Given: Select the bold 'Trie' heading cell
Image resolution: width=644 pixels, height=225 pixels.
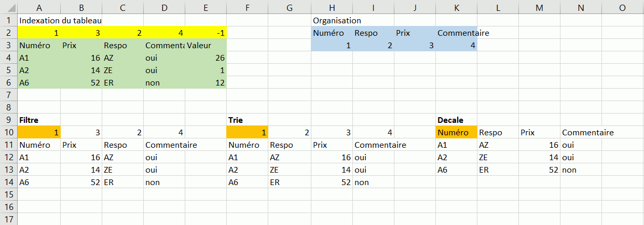Looking at the screenshot, I should 248,120.
